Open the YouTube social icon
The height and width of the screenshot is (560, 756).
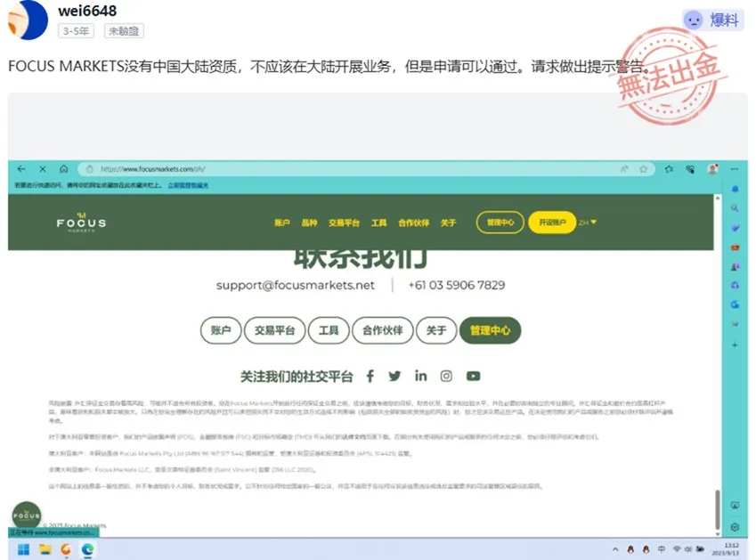473,376
